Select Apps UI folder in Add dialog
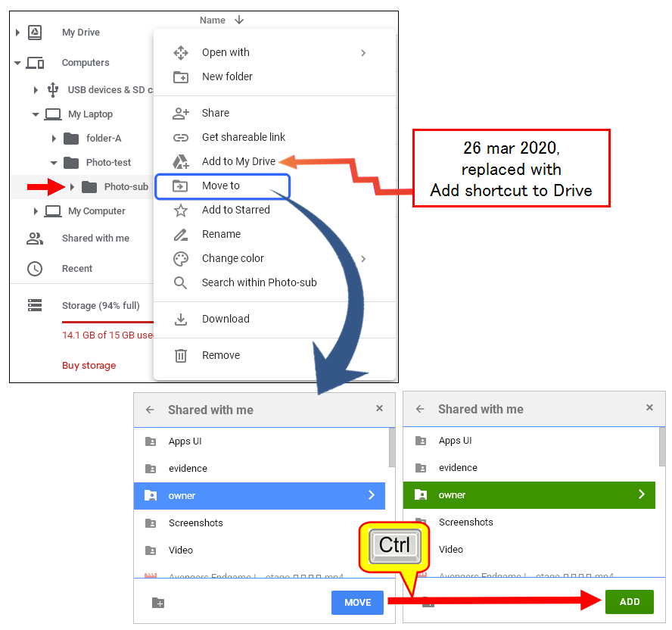This screenshot has width=672, height=630. [x=529, y=441]
